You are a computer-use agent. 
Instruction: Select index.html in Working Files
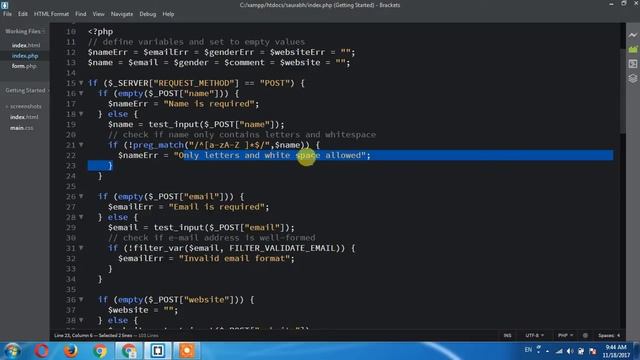click(x=26, y=45)
